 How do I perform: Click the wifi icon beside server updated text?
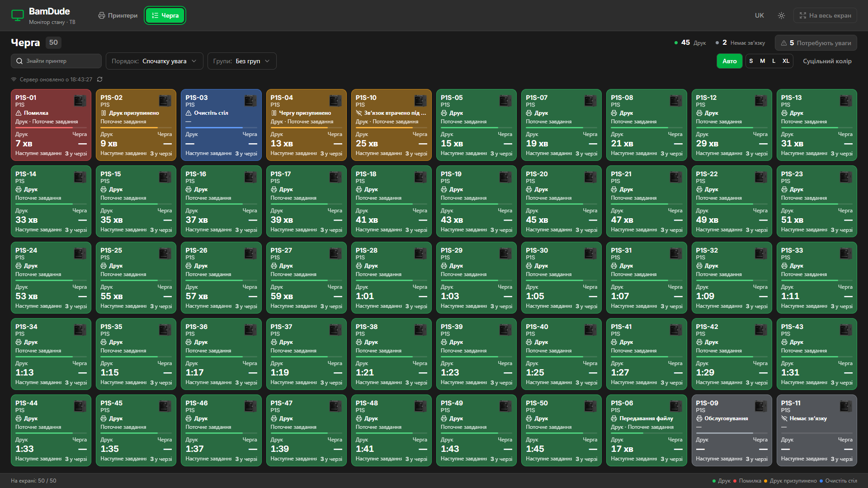(x=14, y=80)
